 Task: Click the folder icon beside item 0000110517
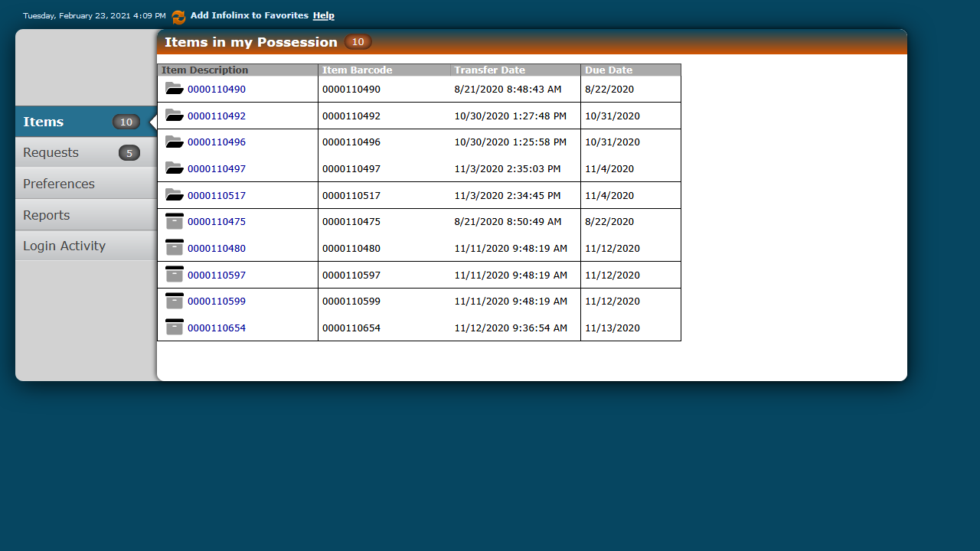(174, 195)
